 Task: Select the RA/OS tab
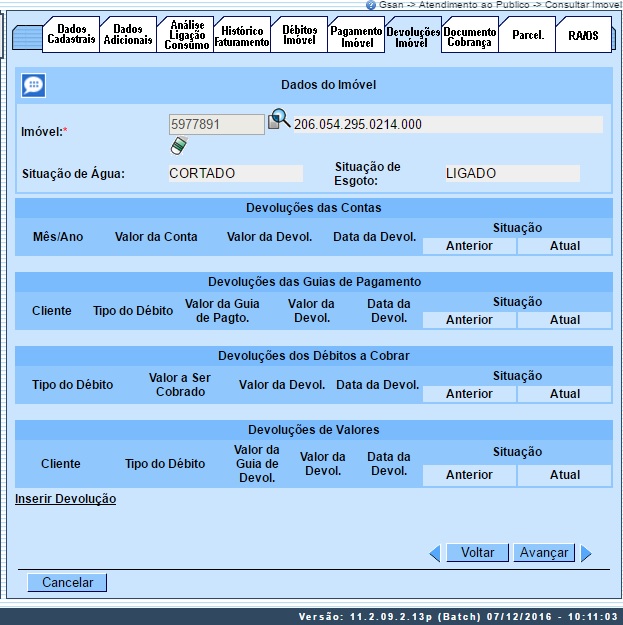(583, 35)
